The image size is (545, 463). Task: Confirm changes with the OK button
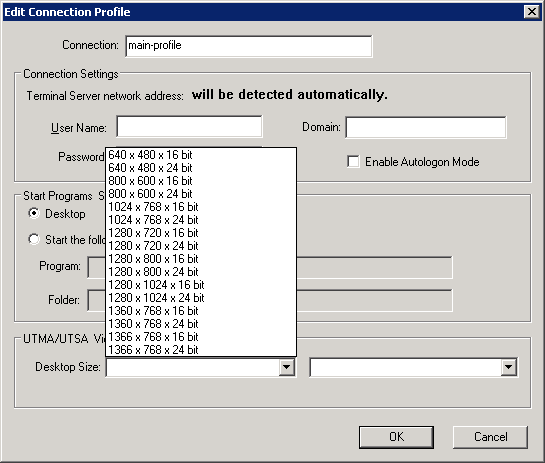[396, 437]
